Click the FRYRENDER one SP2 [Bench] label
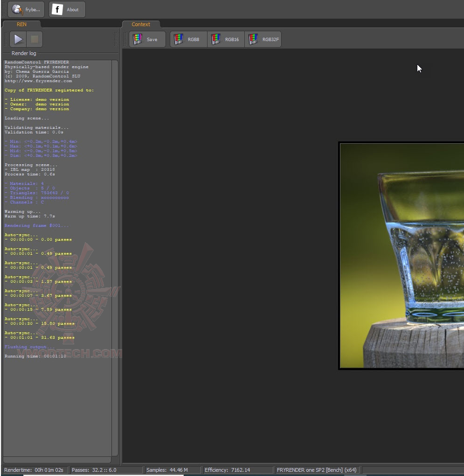This screenshot has height=476, width=464. point(317,470)
